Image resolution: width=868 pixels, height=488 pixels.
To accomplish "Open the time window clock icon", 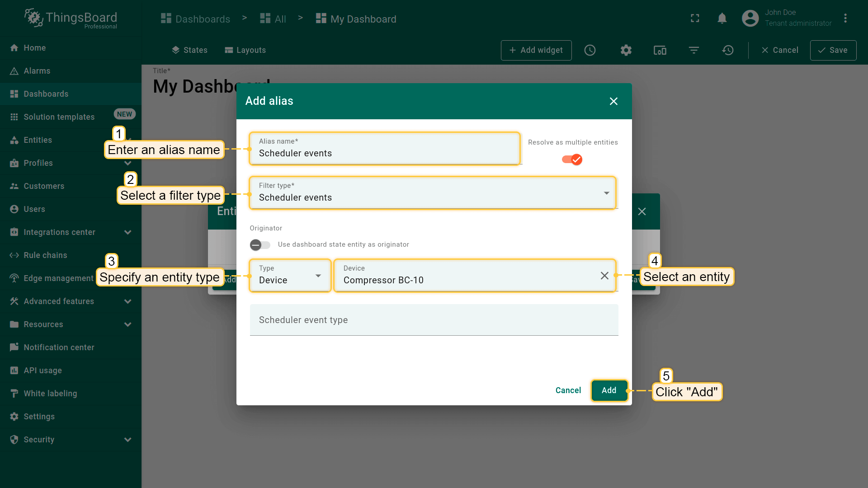I will point(590,50).
